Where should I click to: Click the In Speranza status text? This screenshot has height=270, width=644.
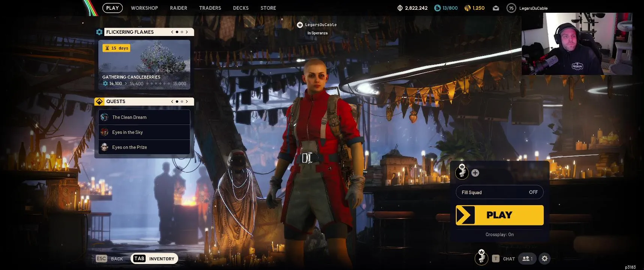pos(317,33)
